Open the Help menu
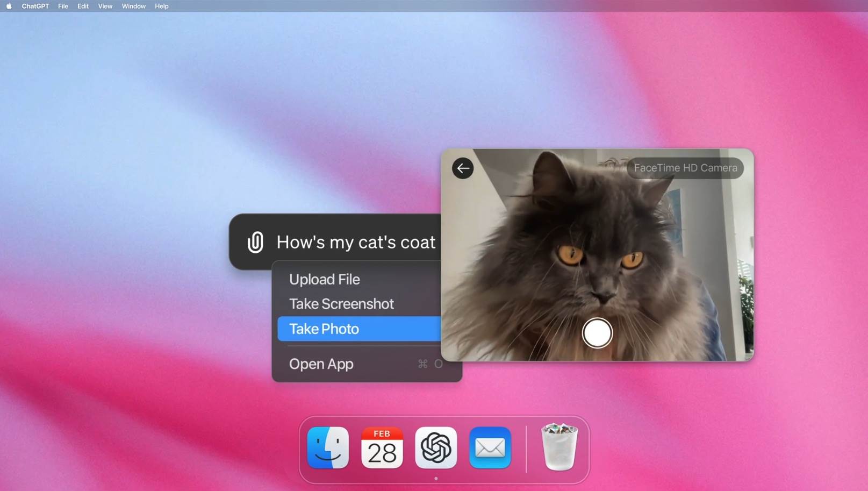The height and width of the screenshot is (491, 868). (x=161, y=6)
